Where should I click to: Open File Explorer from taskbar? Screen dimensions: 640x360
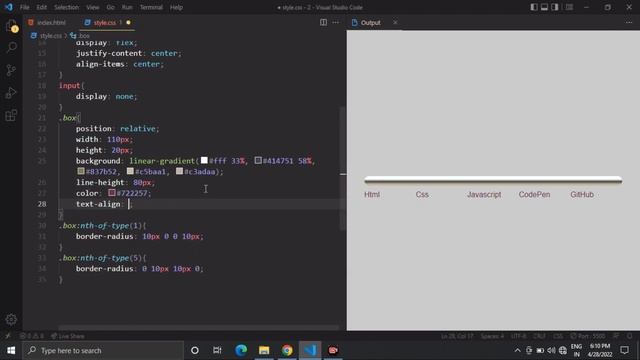tap(264, 350)
